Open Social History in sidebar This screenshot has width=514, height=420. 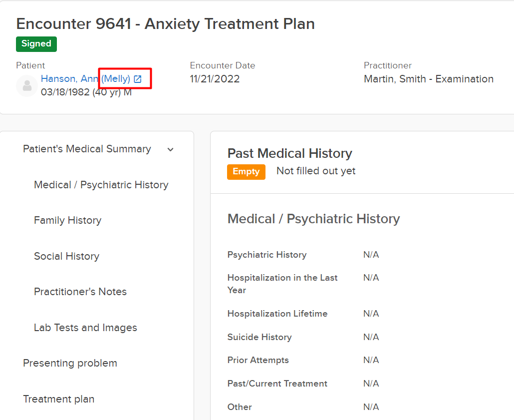[66, 256]
